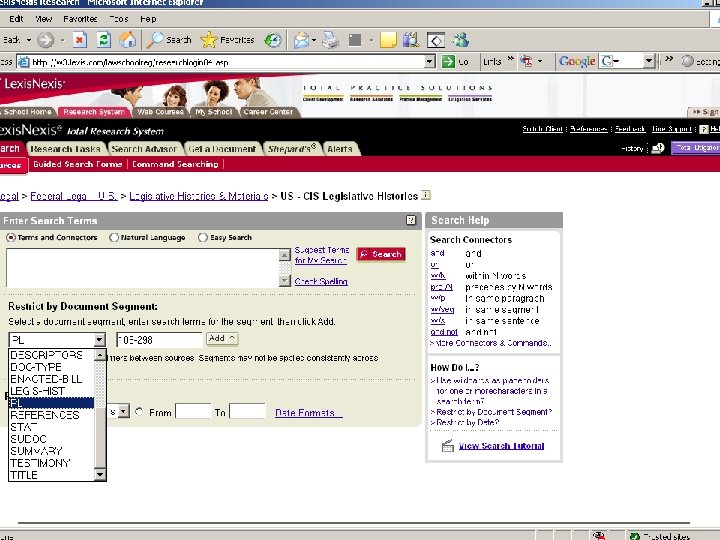Click the Mail envelope icon

302,40
